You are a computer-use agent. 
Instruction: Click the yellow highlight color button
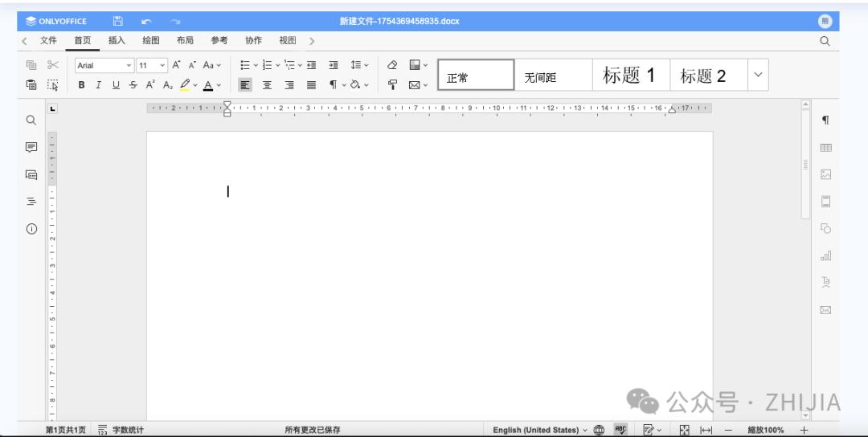pos(185,85)
